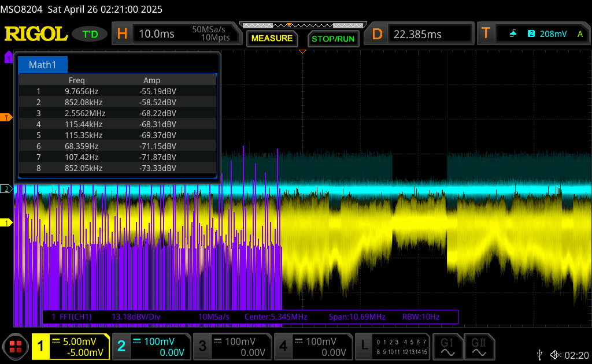Click the RIGOL logo
Screen dimensions: 592x364
[x=36, y=34]
